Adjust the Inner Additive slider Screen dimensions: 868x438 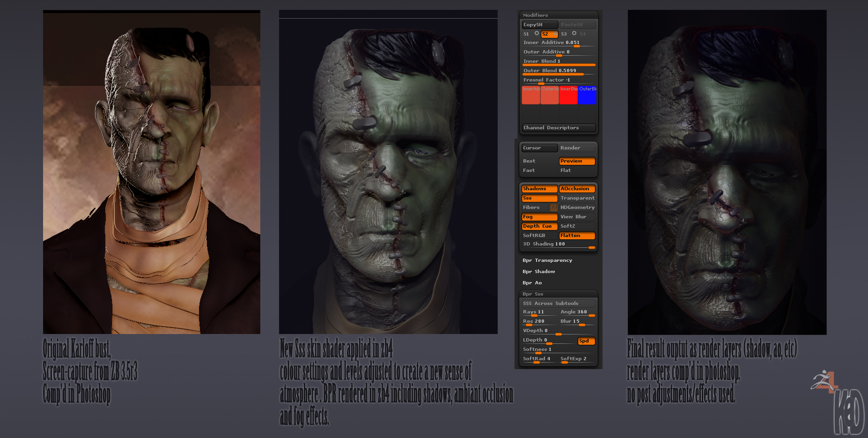[559, 43]
